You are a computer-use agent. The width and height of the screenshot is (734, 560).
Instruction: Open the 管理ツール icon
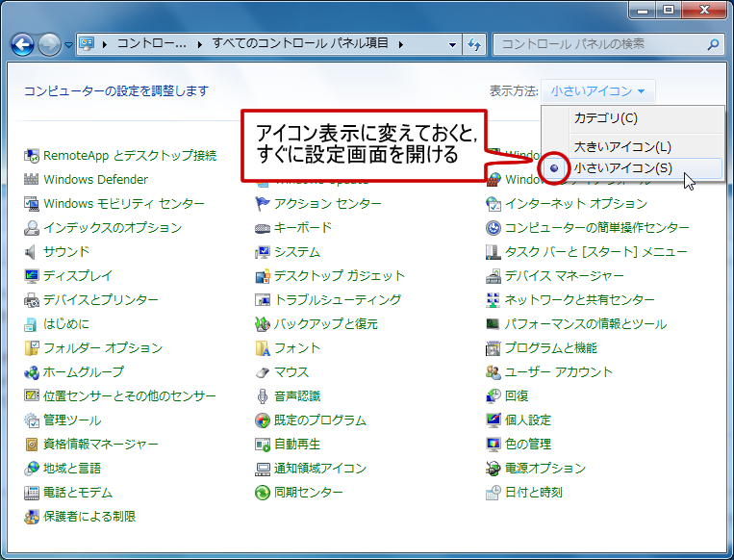pos(32,420)
